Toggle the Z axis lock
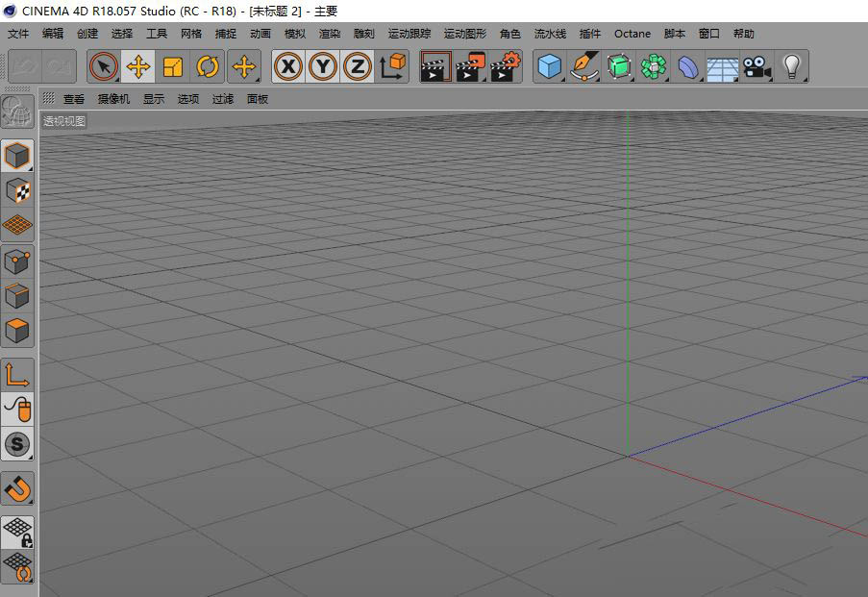868x597 pixels. click(x=357, y=67)
